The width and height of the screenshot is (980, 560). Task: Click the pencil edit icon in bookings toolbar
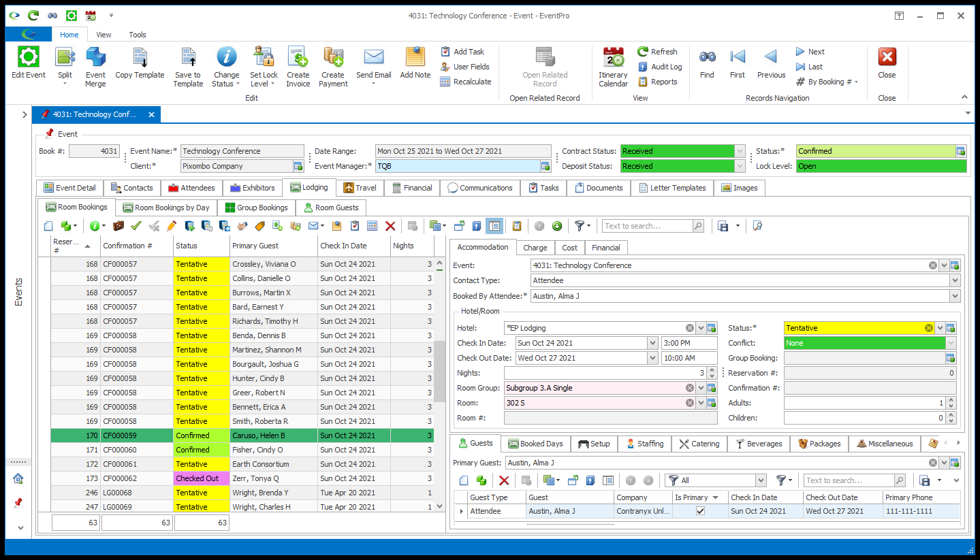[172, 226]
